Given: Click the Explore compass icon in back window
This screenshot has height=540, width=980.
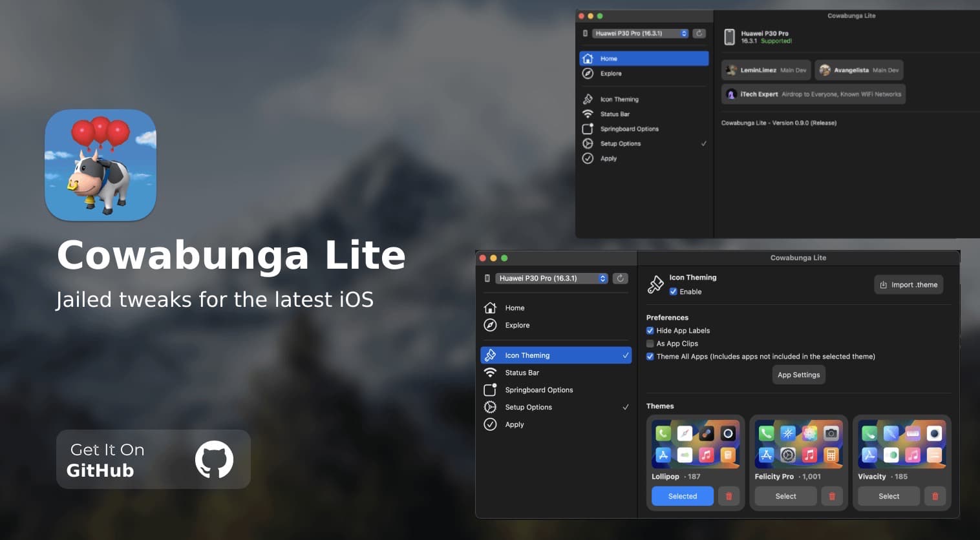Looking at the screenshot, I should coord(588,74).
